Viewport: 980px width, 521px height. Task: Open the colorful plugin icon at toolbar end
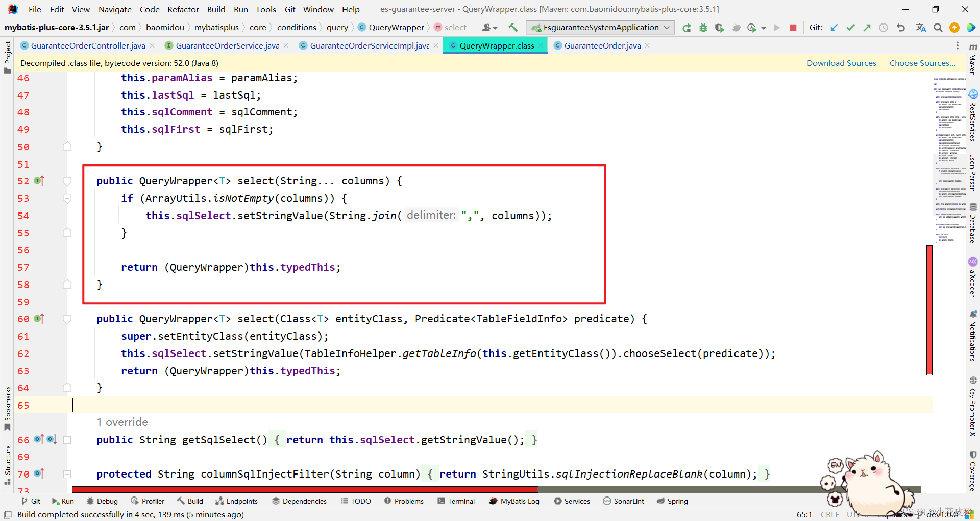point(971,28)
